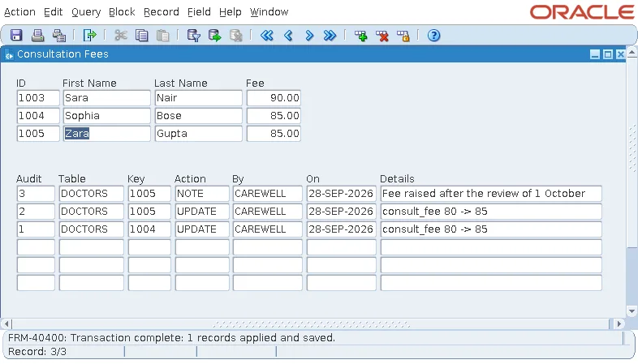Go to next block with double-right arrows
Image resolution: width=638 pixels, height=364 pixels.
[x=330, y=36]
